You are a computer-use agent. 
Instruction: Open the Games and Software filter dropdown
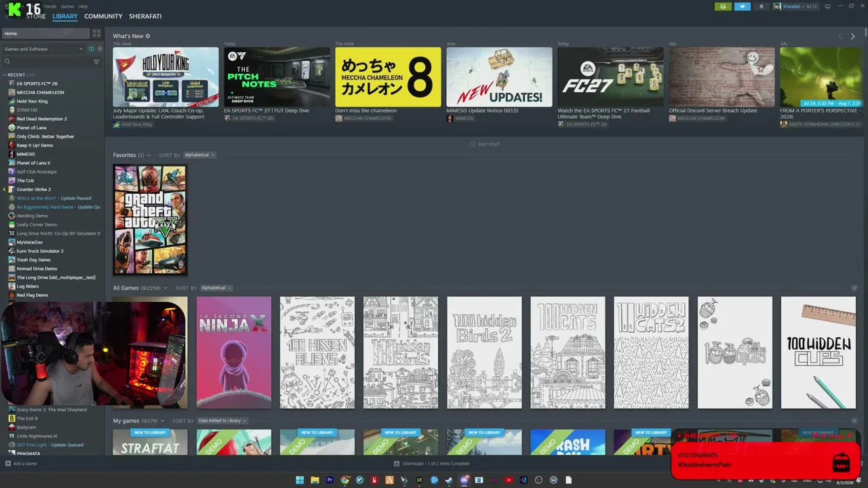click(x=44, y=49)
